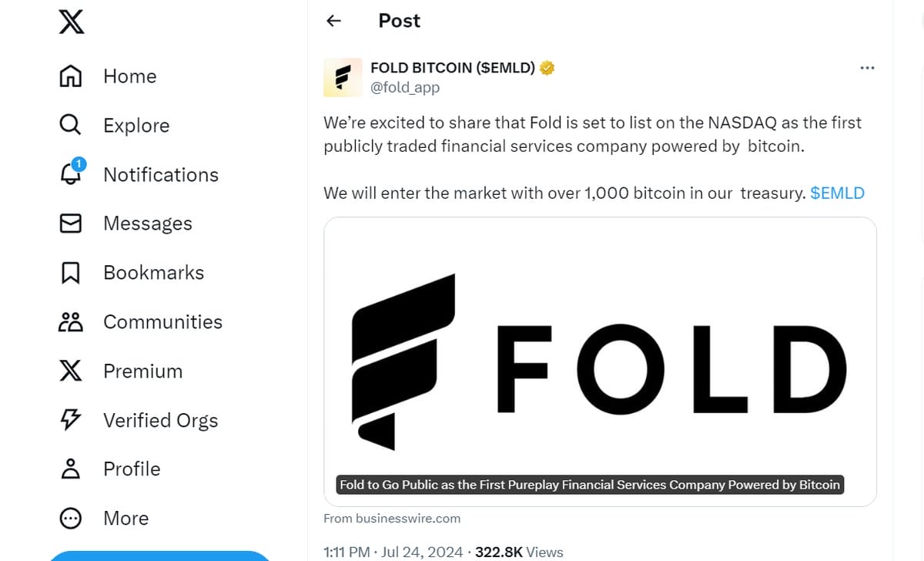Click the Communities people icon
924x561 pixels.
(x=70, y=322)
